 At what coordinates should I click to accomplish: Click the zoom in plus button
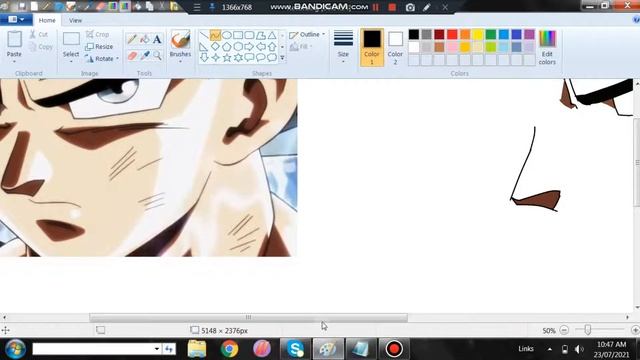click(x=635, y=330)
